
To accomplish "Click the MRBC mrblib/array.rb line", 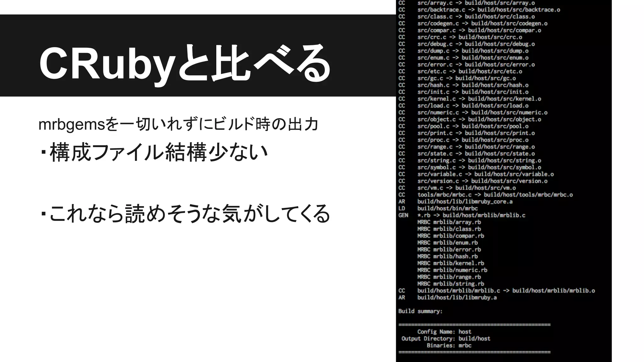I will tap(449, 222).
